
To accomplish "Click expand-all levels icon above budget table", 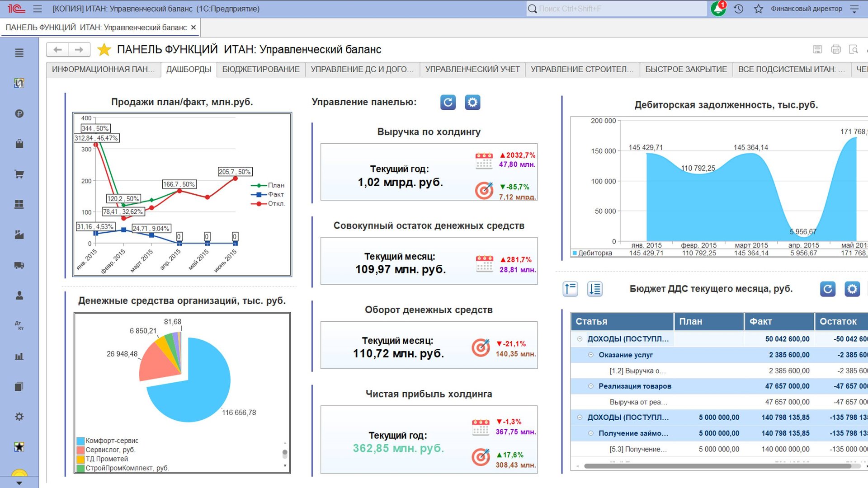I will point(595,289).
